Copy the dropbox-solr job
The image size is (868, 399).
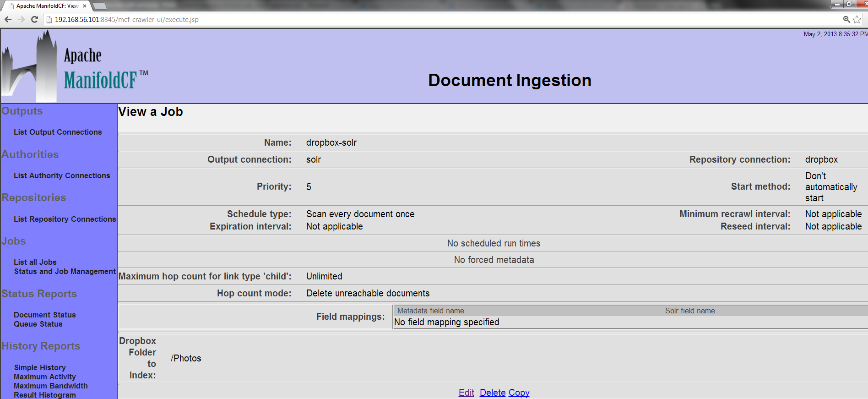click(519, 393)
